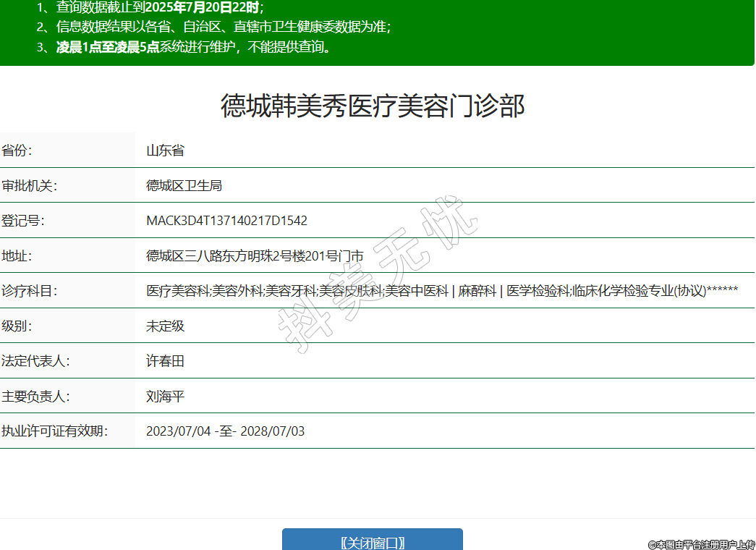Screen dimensions: 756x550
Task: Click main responsible person name 刘海平
Action: [165, 397]
